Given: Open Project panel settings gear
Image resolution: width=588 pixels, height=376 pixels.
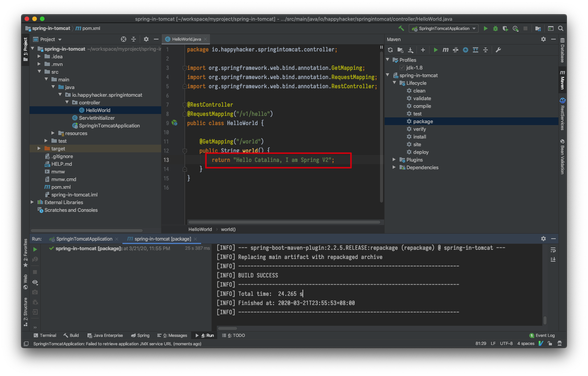Looking at the screenshot, I should pyautogui.click(x=146, y=39).
